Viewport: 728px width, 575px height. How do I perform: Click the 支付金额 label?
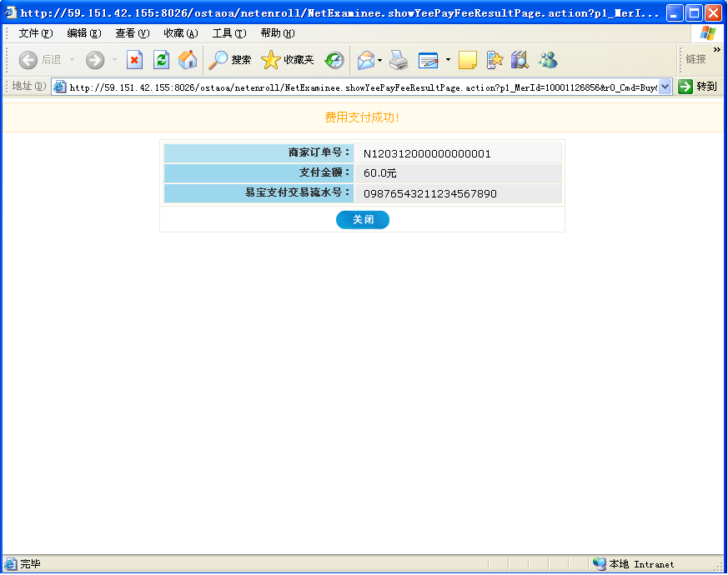[324, 172]
